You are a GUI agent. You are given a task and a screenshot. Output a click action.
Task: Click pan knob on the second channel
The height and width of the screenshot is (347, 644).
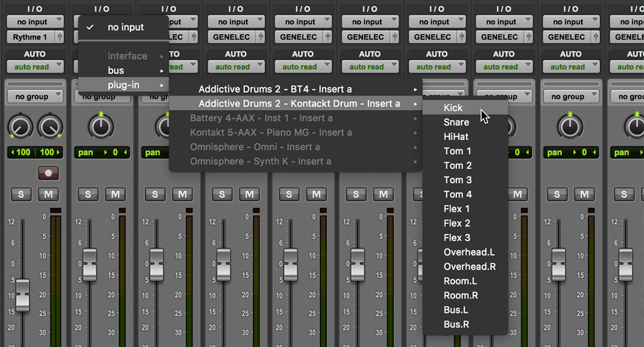[x=101, y=127]
